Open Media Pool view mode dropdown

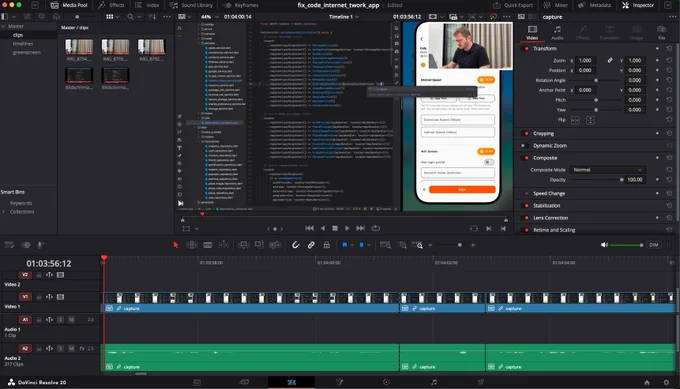[x=112, y=17]
